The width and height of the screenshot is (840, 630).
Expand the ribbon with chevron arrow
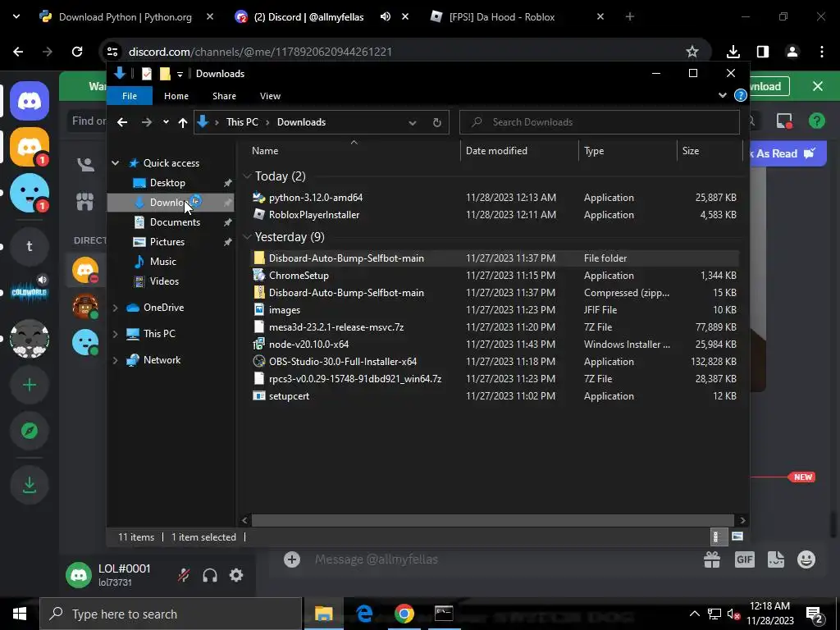(722, 95)
